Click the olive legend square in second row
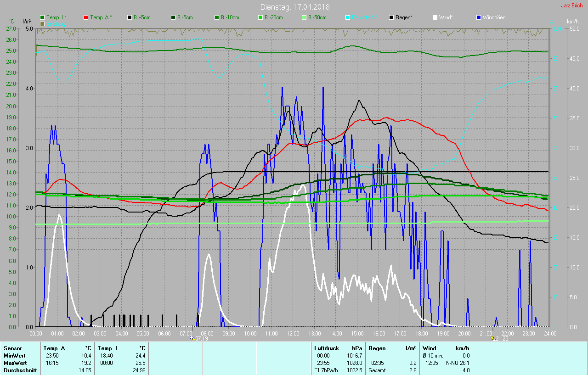Viewport: 588px width, 375px height. click(42, 23)
